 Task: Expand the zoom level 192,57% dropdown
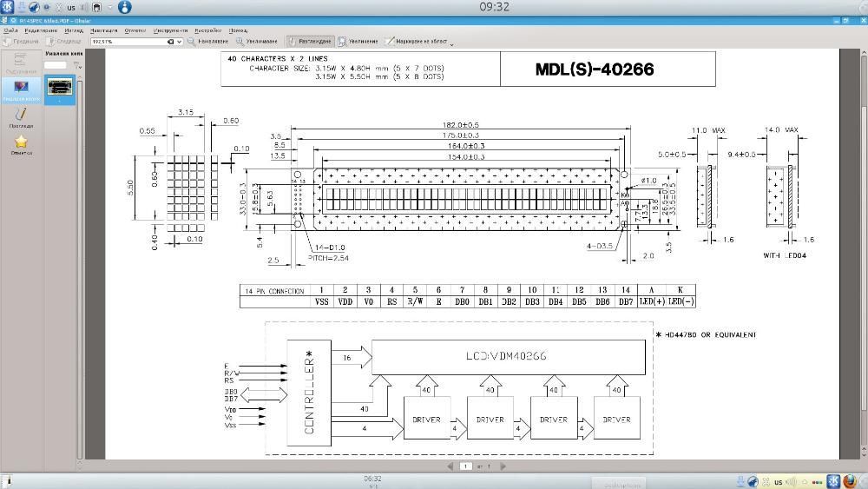pyautogui.click(x=180, y=42)
